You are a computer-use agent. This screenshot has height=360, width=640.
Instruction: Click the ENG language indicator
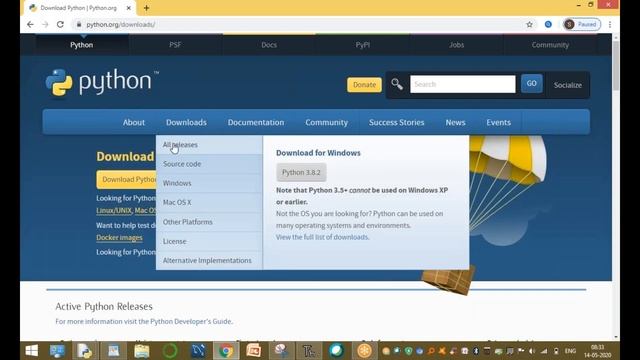tap(570, 351)
